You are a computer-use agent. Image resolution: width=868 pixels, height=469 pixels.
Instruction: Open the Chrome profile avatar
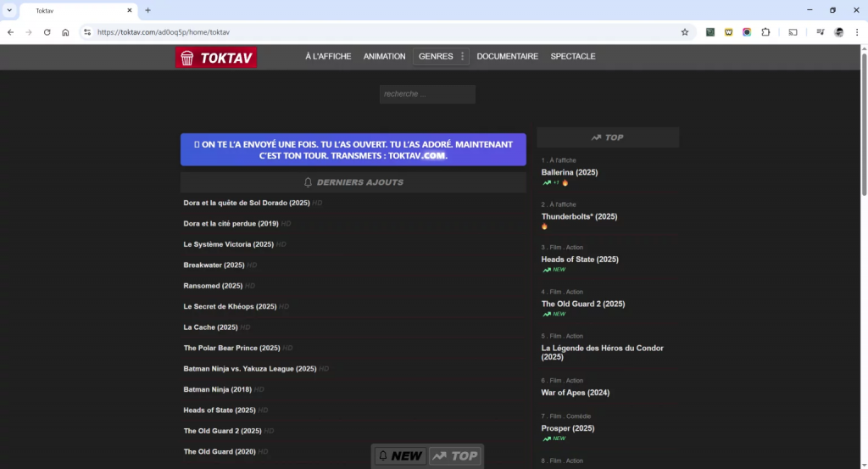tap(838, 32)
